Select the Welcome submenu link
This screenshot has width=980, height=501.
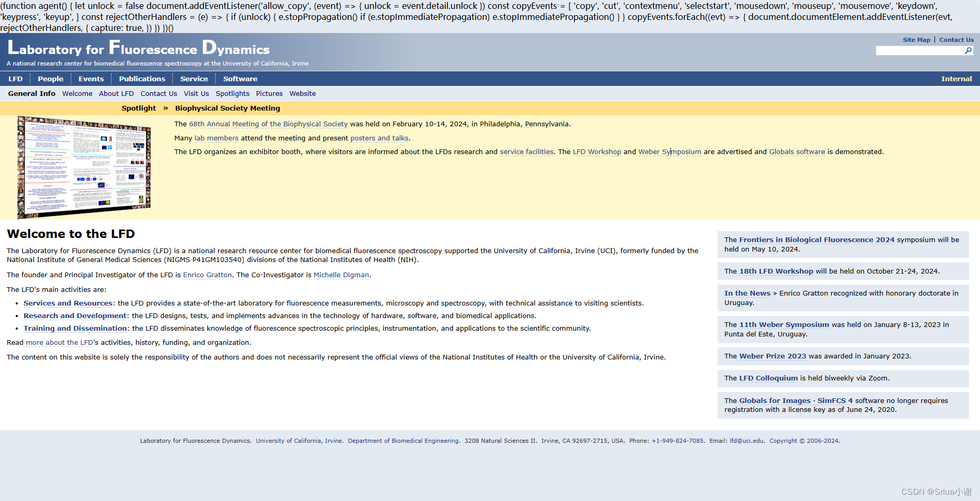(x=77, y=93)
